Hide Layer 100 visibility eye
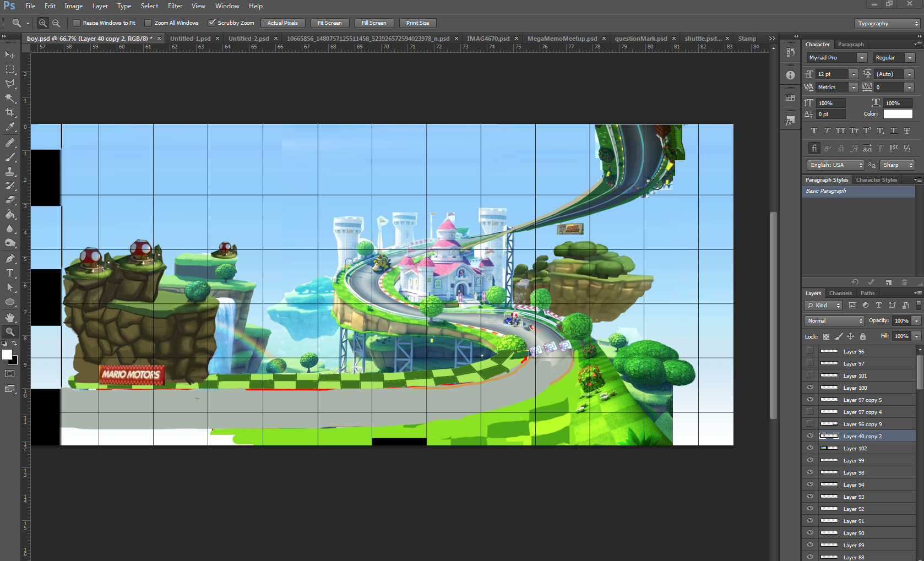 coord(809,388)
